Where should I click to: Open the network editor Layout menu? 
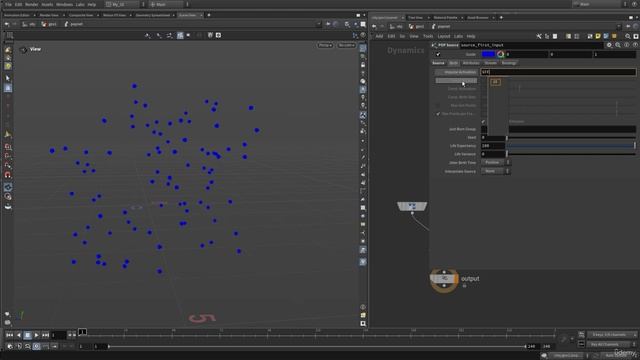tap(444, 36)
